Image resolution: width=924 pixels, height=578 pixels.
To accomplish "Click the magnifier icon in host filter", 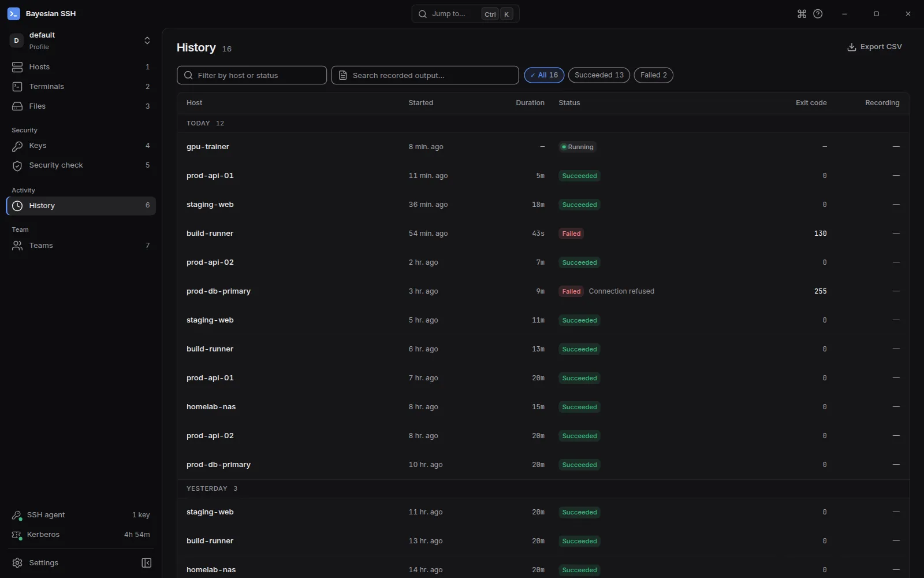I will coord(188,75).
